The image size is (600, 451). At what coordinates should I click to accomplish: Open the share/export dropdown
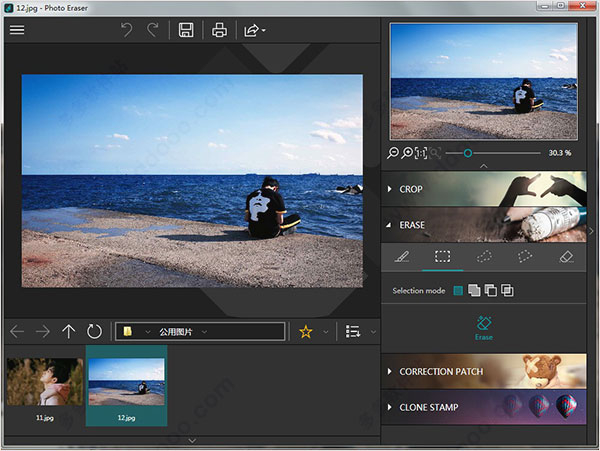[x=254, y=30]
